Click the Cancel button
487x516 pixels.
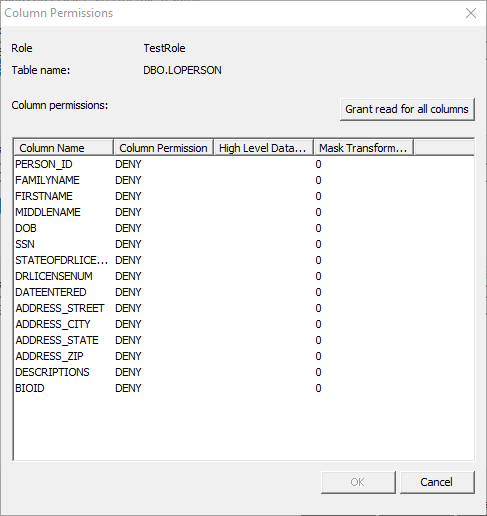click(x=437, y=482)
